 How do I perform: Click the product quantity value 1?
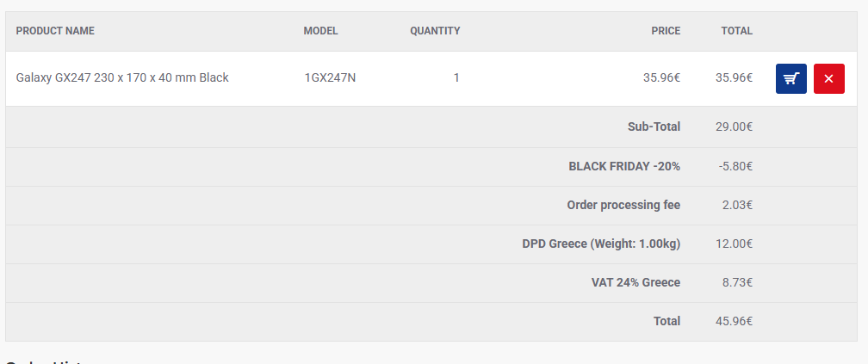click(456, 77)
